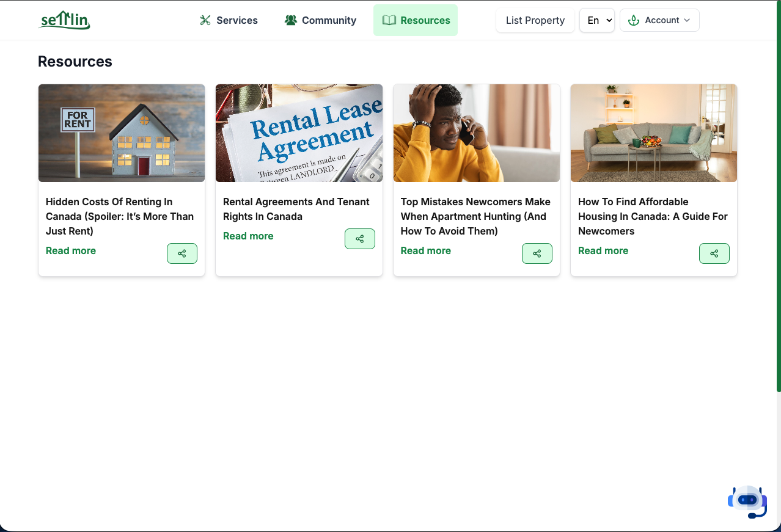The height and width of the screenshot is (532, 781).
Task: Click the Resources page heading
Action: click(75, 62)
